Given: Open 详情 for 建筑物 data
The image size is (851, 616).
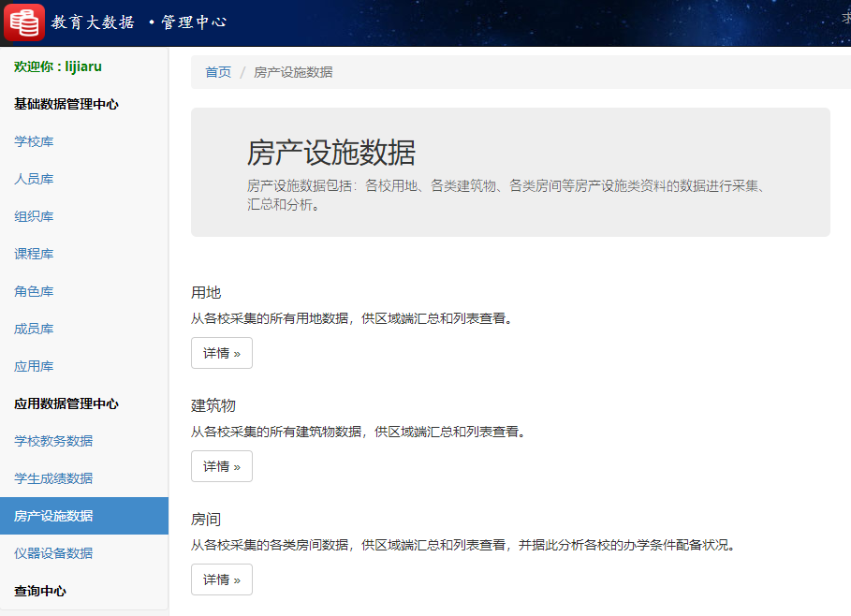Looking at the screenshot, I should [221, 466].
